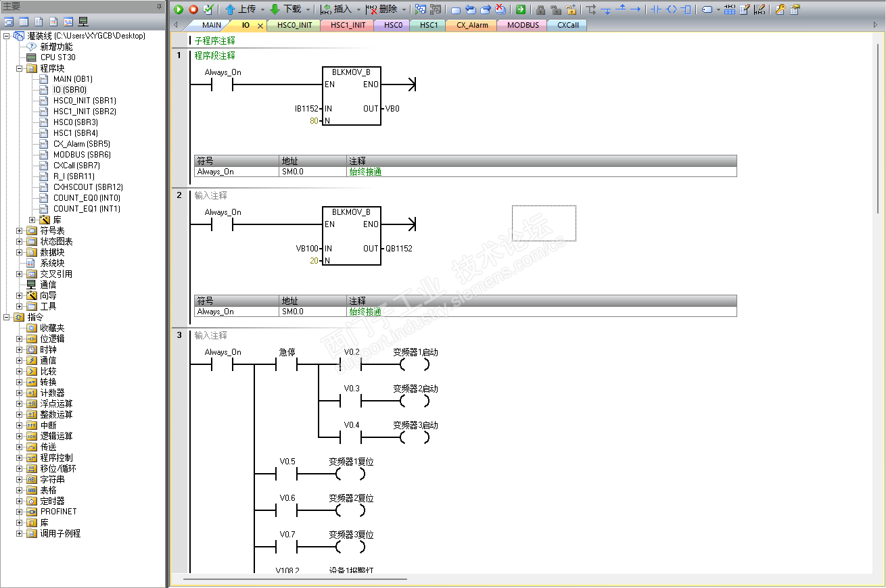Screen dimensions: 886x588
Task: Click the Insert contact ladder icon
Action: (x=655, y=9)
